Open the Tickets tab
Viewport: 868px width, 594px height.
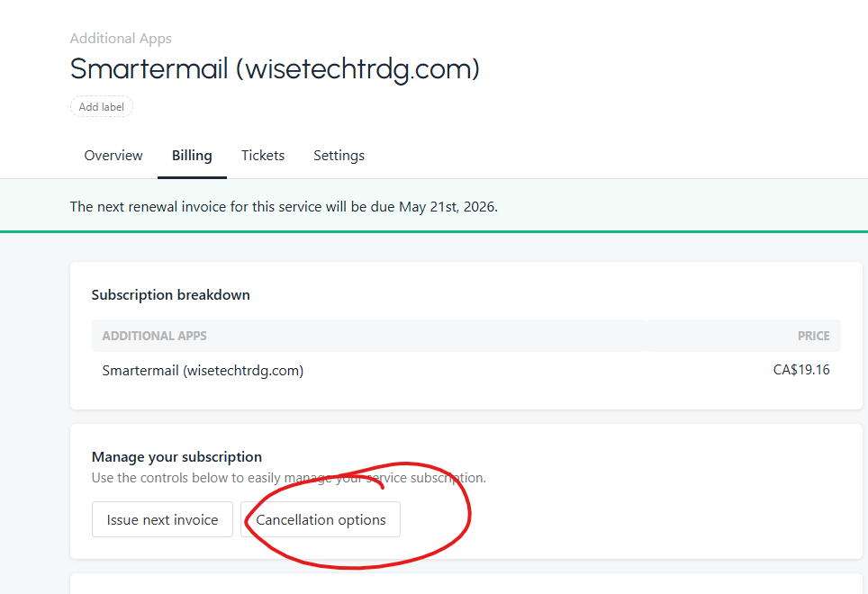pos(263,156)
